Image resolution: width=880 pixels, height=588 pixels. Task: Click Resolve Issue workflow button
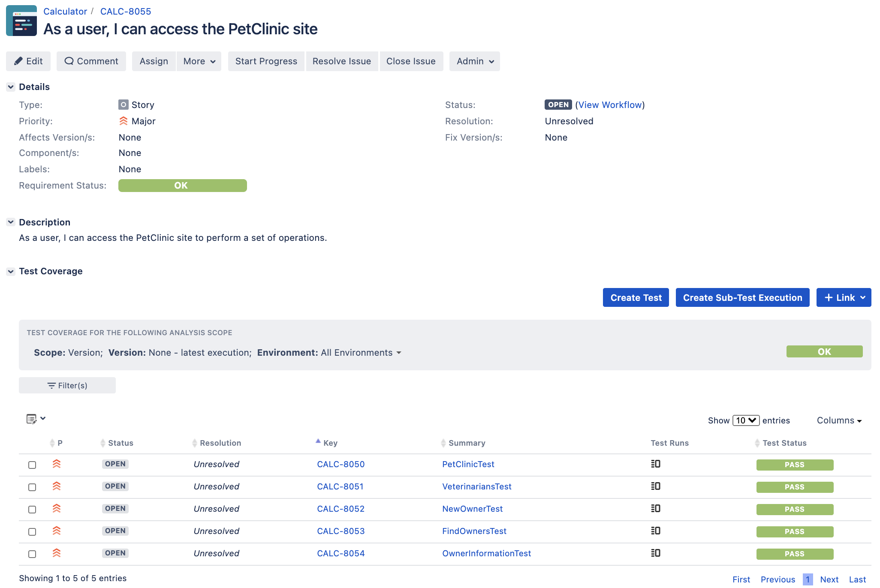point(342,61)
